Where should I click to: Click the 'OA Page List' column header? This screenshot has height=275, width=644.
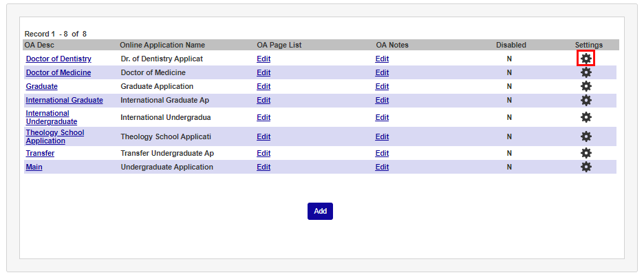[279, 45]
